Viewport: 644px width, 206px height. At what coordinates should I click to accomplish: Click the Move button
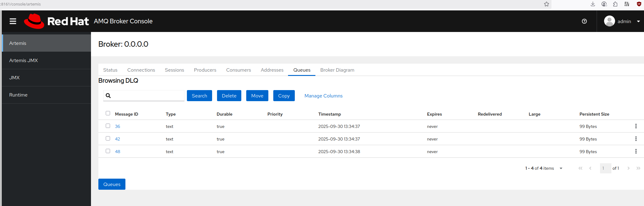point(257,96)
